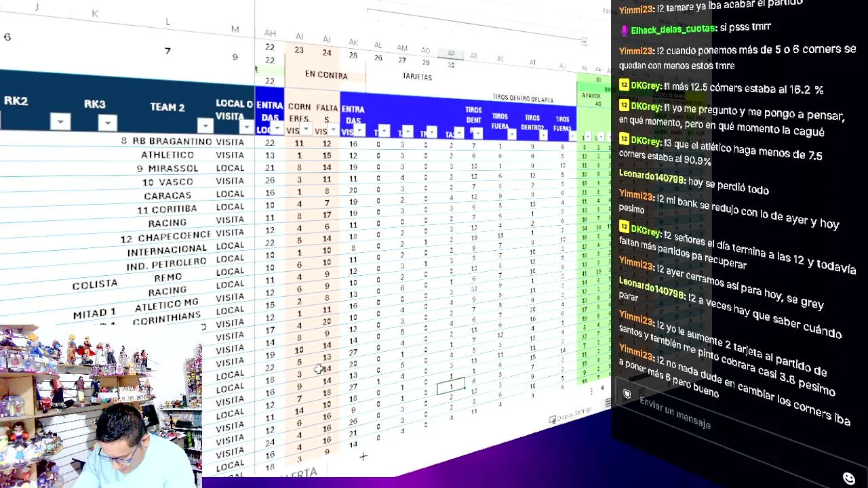Open Yimmi23's name on the '5 o 6 corners' message
The height and width of the screenshot is (488, 868).
pyautogui.click(x=635, y=50)
